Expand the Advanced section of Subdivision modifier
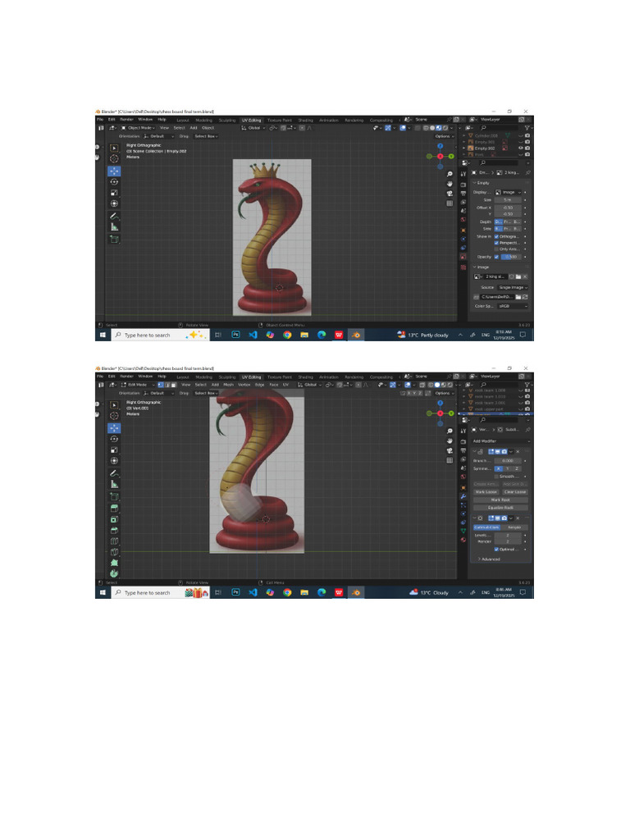The height and width of the screenshot is (840, 630). pyautogui.click(x=490, y=559)
